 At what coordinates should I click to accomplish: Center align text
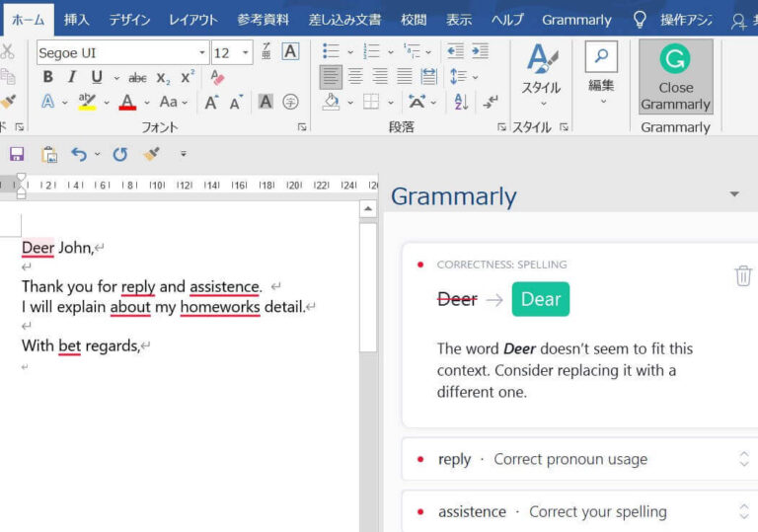pyautogui.click(x=355, y=76)
